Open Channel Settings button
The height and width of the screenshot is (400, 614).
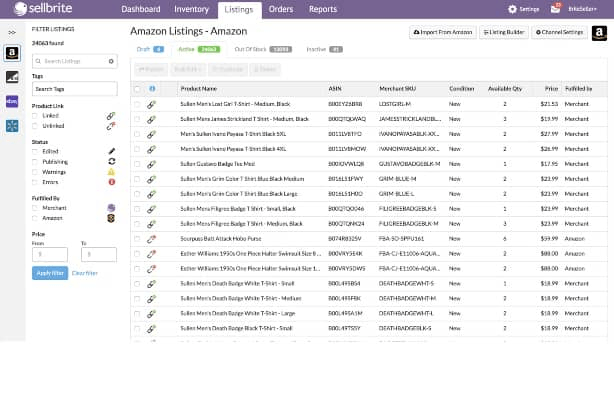(559, 33)
